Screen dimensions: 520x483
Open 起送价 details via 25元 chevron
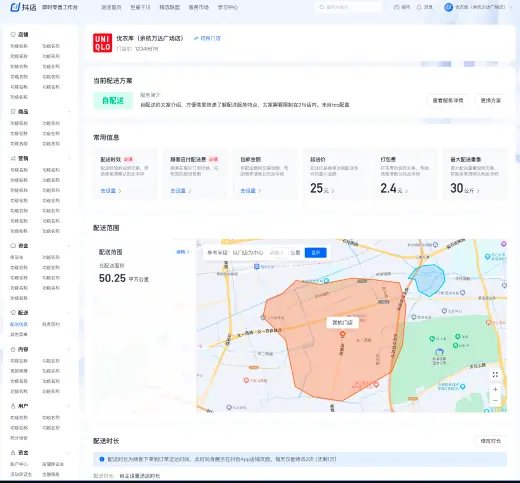pyautogui.click(x=333, y=191)
